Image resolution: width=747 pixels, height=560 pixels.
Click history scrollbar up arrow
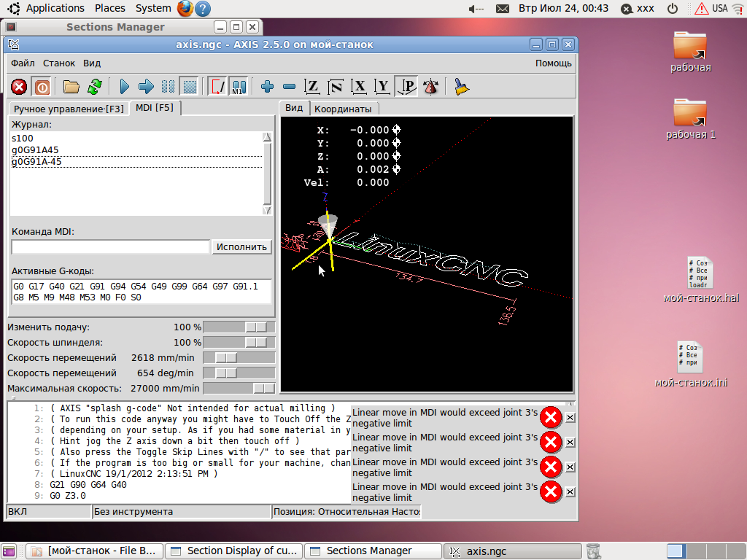(267, 137)
